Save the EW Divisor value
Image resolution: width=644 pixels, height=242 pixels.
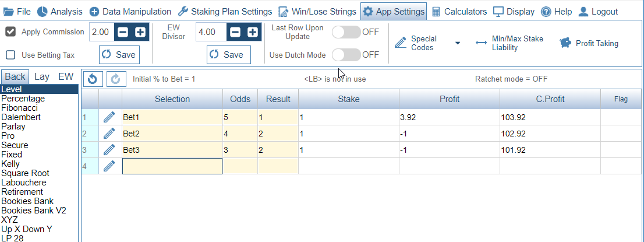pyautogui.click(x=229, y=55)
